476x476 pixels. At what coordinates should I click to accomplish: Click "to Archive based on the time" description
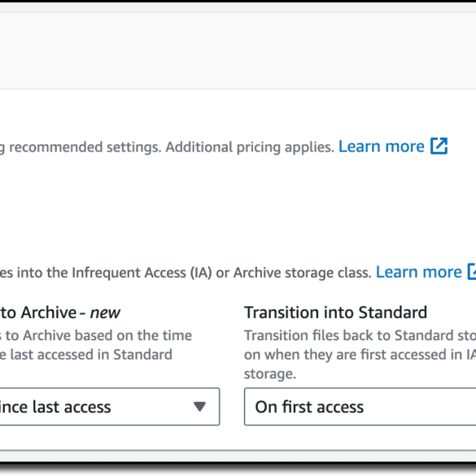[x=96, y=336]
